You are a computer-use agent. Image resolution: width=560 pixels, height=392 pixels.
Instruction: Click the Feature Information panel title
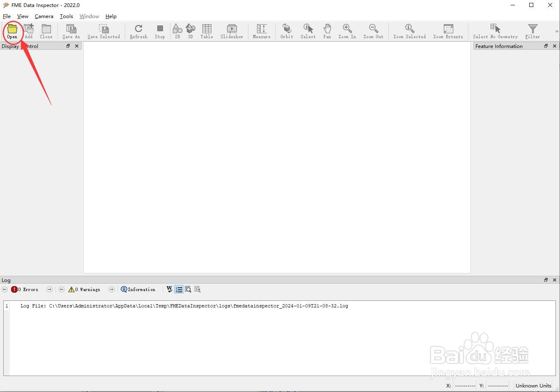click(x=499, y=46)
